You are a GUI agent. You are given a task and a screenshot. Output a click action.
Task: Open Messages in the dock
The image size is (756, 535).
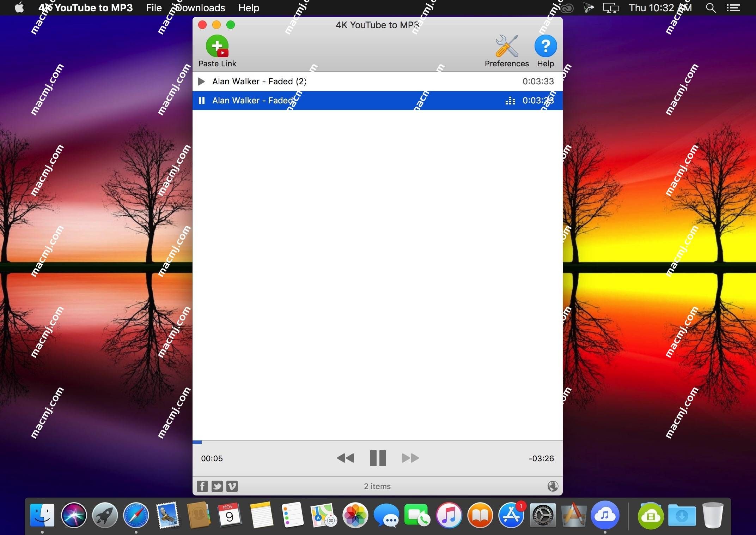386,515
